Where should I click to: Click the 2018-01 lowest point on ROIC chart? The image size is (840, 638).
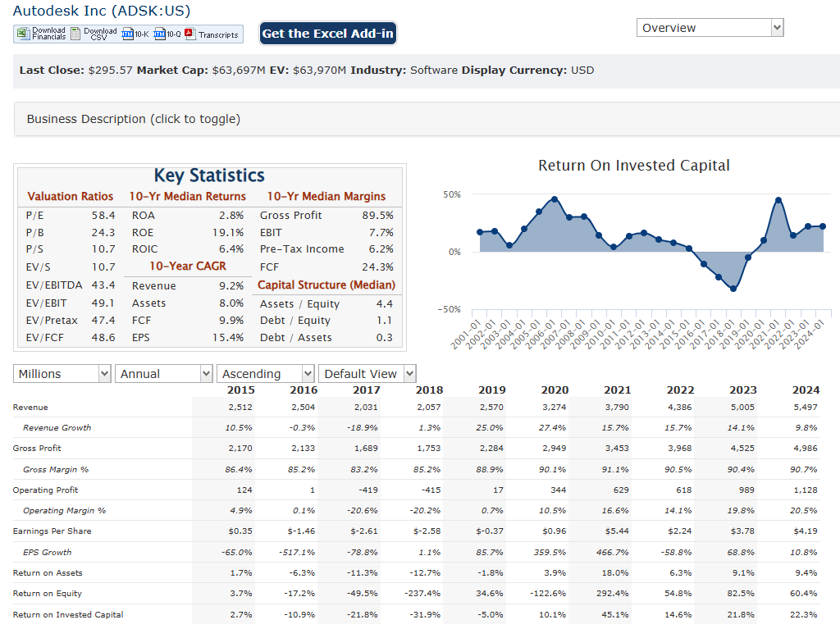733,289
